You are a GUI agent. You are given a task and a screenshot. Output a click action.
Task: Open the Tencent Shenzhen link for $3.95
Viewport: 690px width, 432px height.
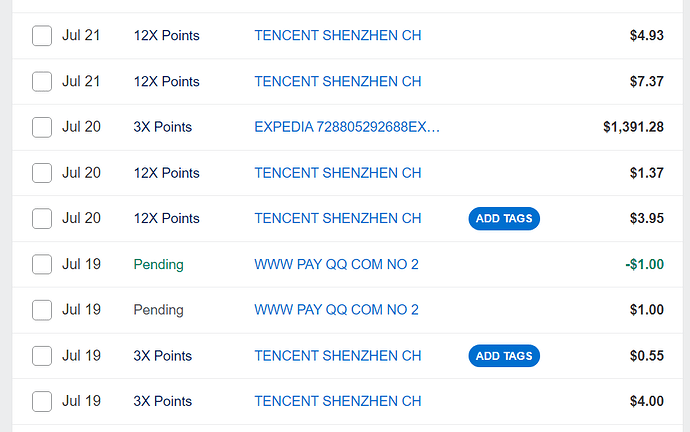point(338,219)
